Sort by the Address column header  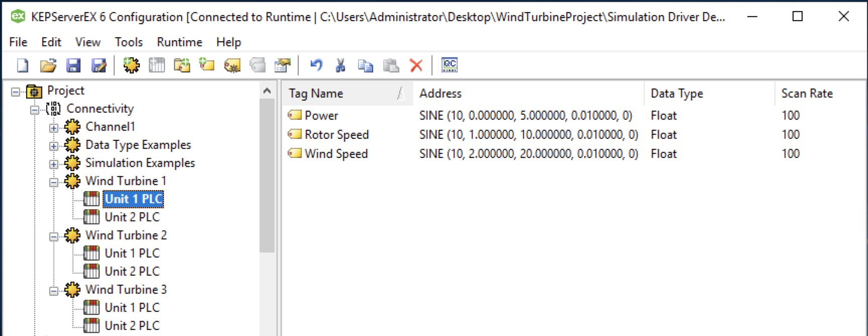pyautogui.click(x=529, y=94)
